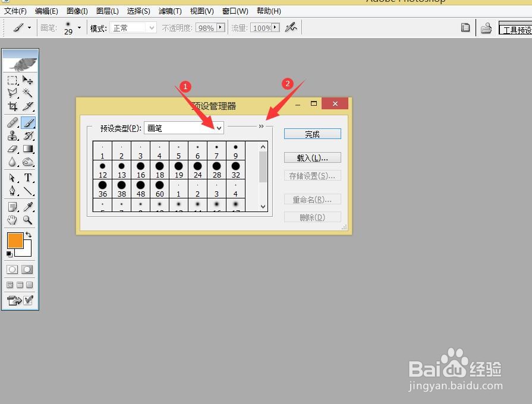Screen dimensions: 532x404
Task: Select the Zoom tool
Action: [27, 220]
